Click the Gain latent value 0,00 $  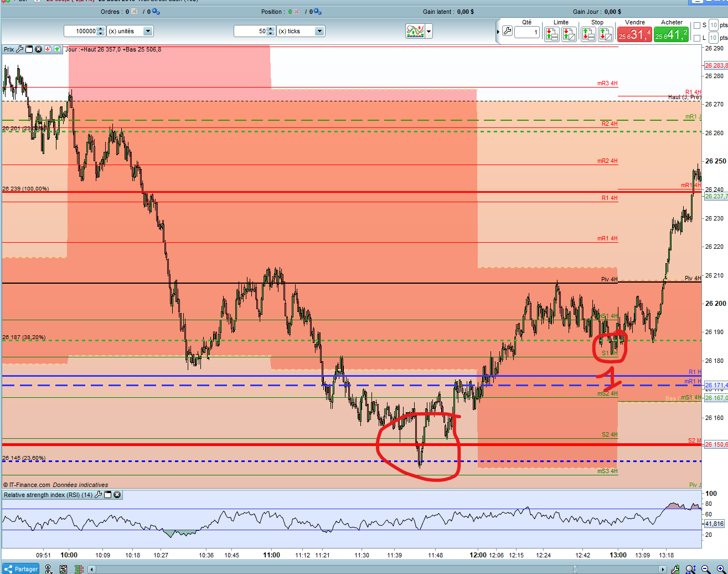(466, 12)
